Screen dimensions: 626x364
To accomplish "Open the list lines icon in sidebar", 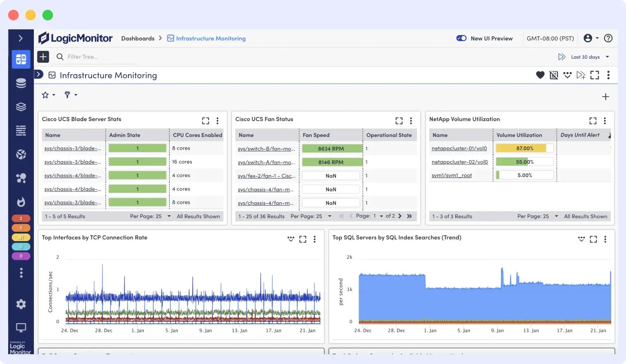I will coord(21,130).
